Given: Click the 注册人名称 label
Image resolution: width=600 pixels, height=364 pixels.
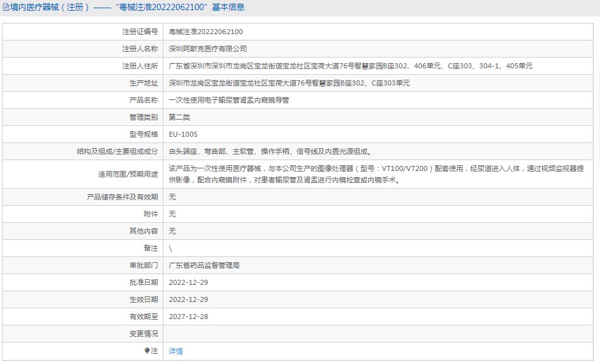Looking at the screenshot, I should [140, 49].
